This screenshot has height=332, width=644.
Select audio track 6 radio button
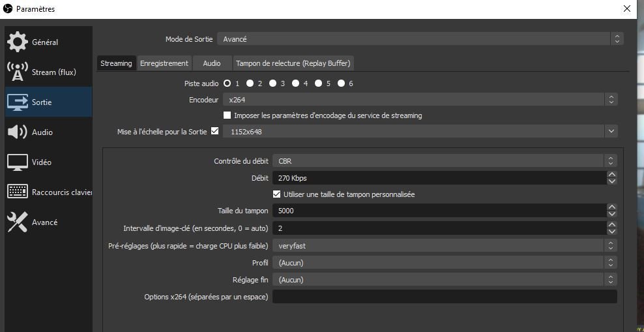click(341, 83)
